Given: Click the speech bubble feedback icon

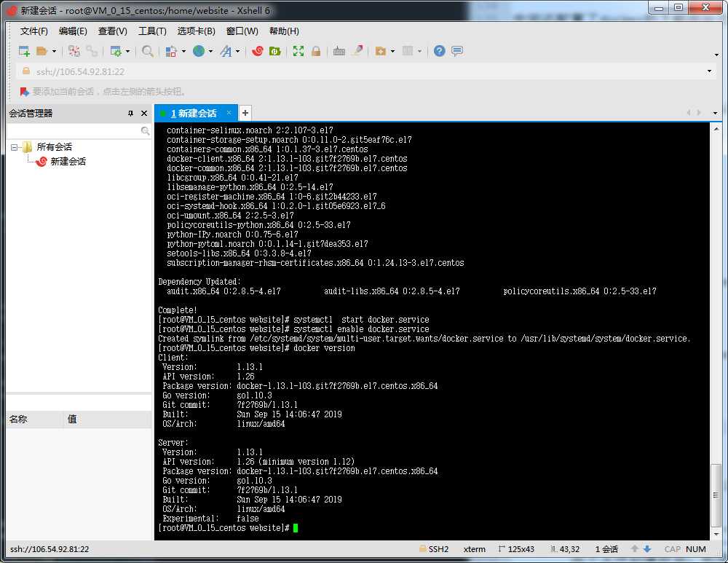Looking at the screenshot, I should click(457, 51).
